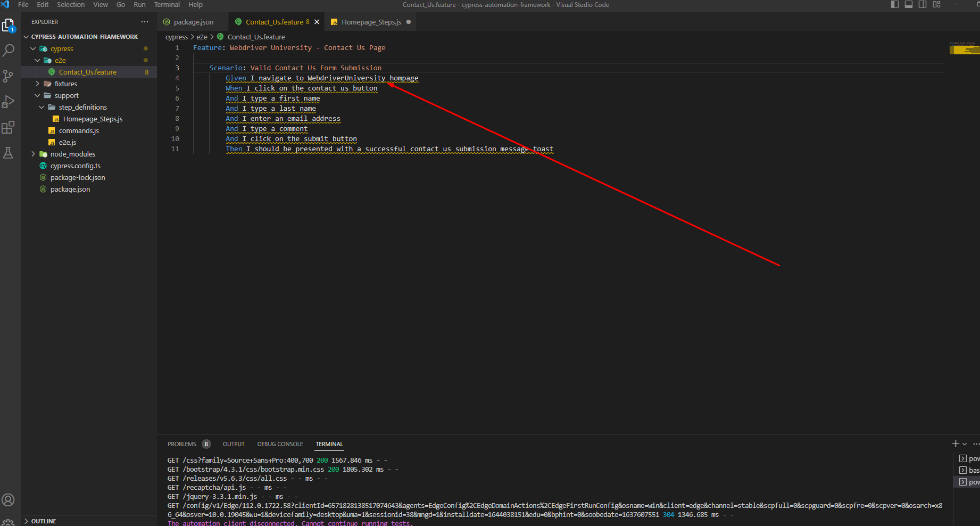Show the Problems panel tab
Viewport: 980px width, 526px height.
[182, 444]
